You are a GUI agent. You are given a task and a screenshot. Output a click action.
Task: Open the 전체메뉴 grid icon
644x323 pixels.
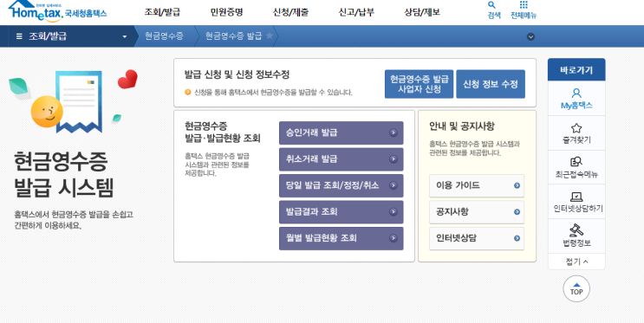pyautogui.click(x=524, y=5)
